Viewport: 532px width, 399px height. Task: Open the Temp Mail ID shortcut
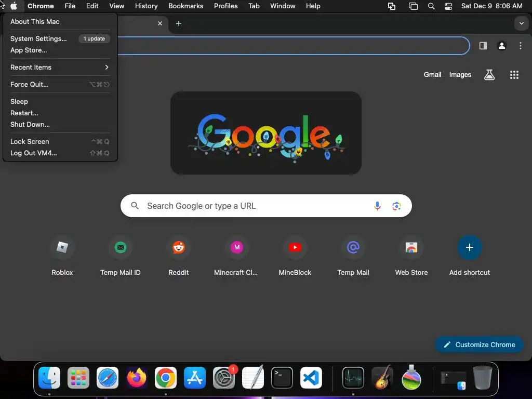(x=121, y=256)
